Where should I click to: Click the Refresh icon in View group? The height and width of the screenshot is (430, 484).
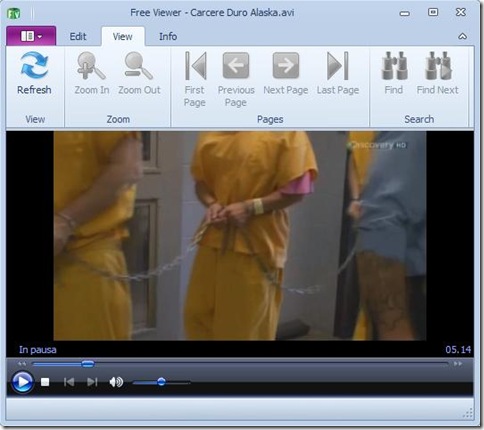(x=34, y=65)
